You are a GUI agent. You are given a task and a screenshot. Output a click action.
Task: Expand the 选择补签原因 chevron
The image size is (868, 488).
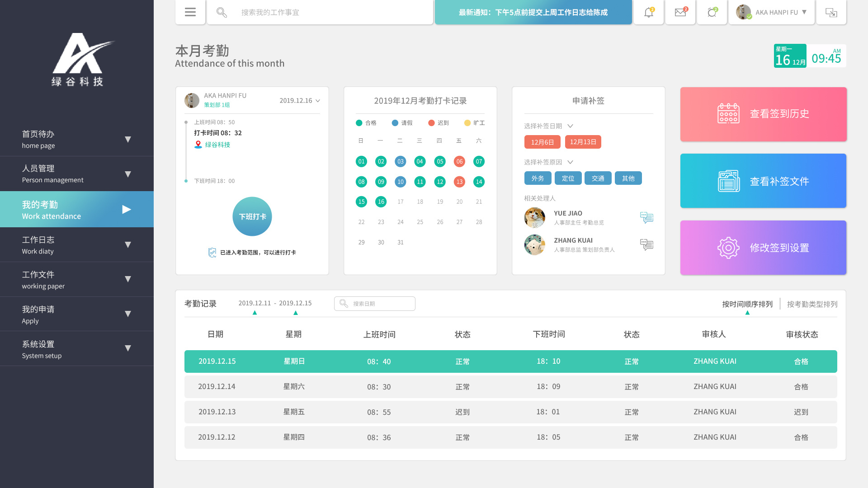coord(570,162)
